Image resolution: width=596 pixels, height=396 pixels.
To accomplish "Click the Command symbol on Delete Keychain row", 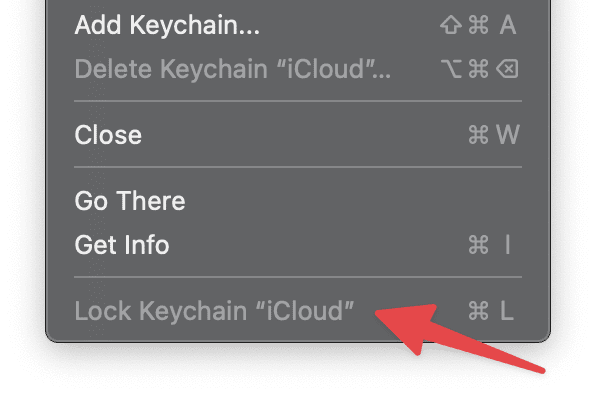I will click(x=478, y=69).
